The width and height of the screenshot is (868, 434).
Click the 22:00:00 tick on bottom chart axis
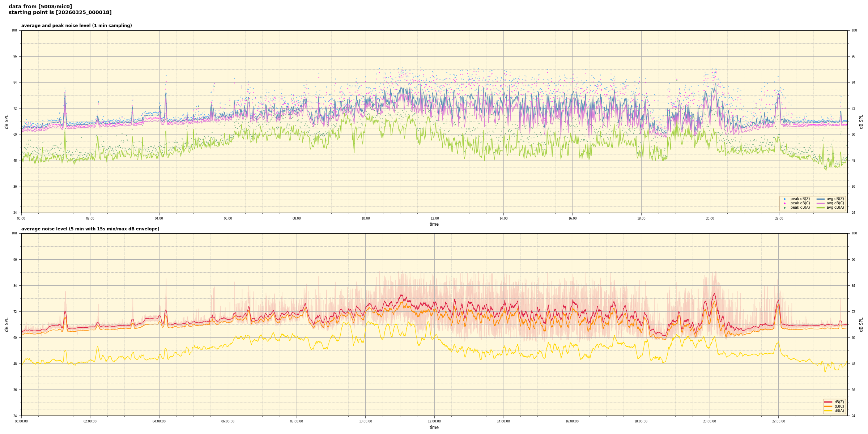click(779, 421)
